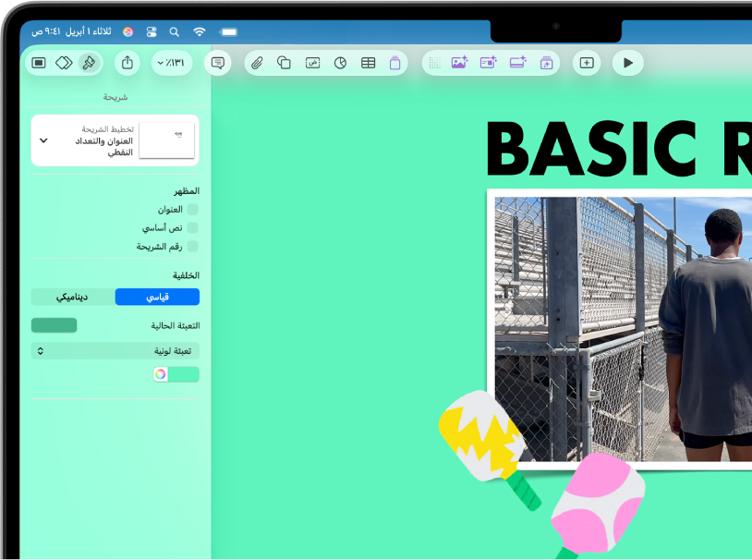Click the dotted grid toolbar icon
This screenshot has width=752, height=560.
435,63
